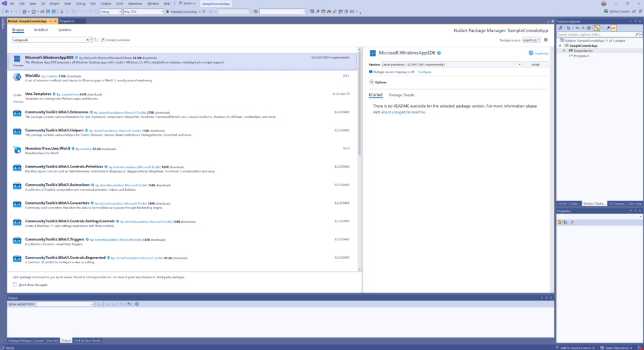
Task: Click the Open File folder toolbar icon
Action: (x=42, y=11)
